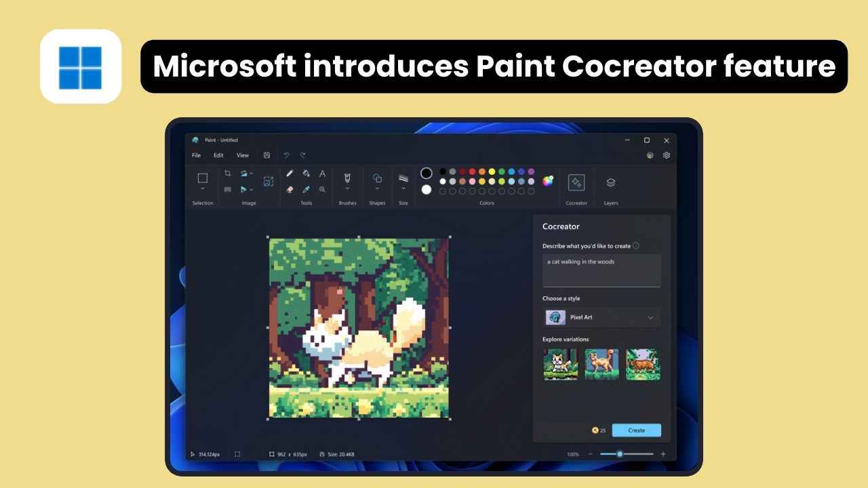Select the Eraser tool
Screen dimensions: 868x488
(x=290, y=190)
